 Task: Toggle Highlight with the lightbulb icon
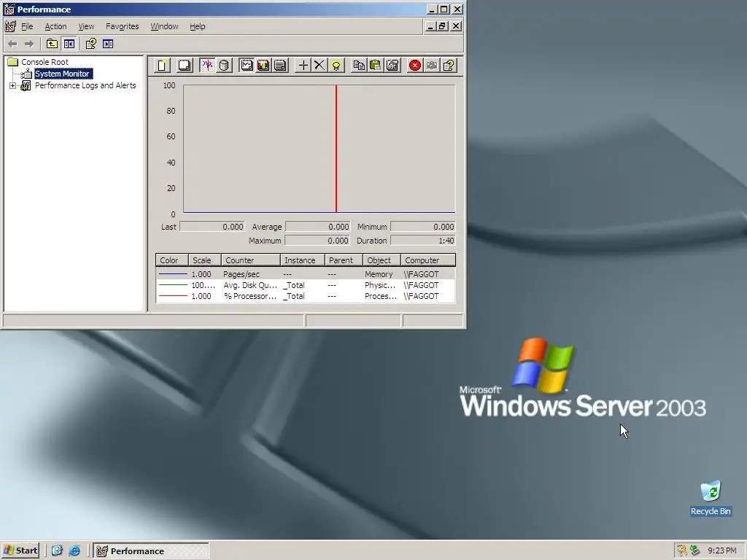(x=336, y=65)
